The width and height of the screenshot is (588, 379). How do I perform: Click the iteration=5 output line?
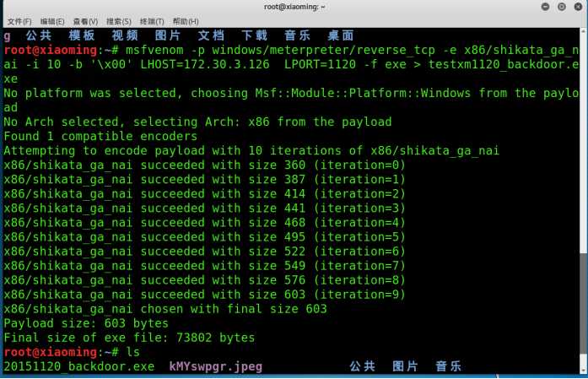[205, 237]
